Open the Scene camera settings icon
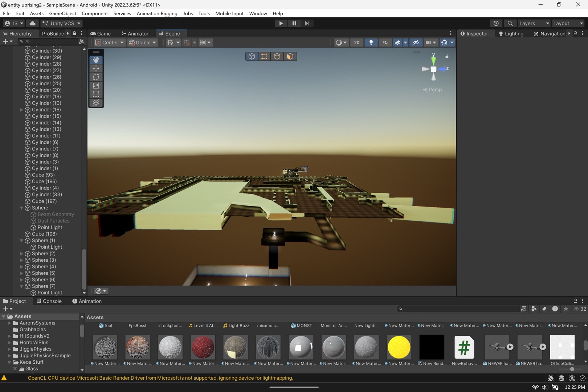Screen dimensions: 588x392 point(428,42)
